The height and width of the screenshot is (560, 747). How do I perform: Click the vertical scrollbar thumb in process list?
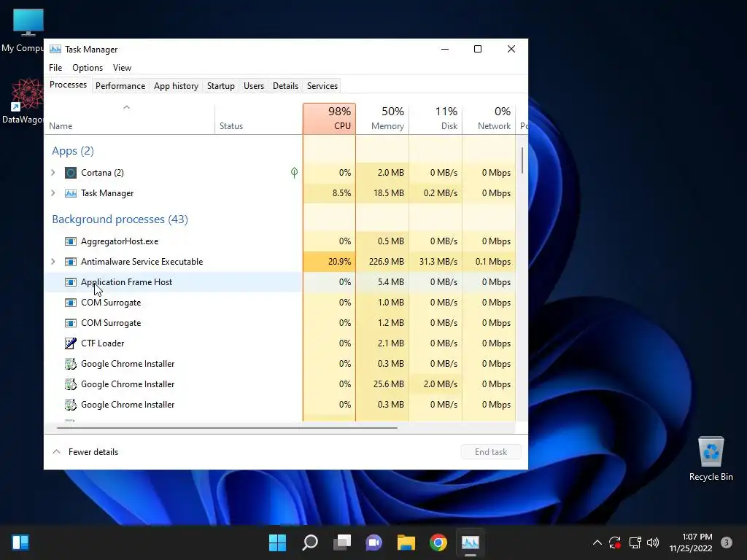[x=522, y=160]
